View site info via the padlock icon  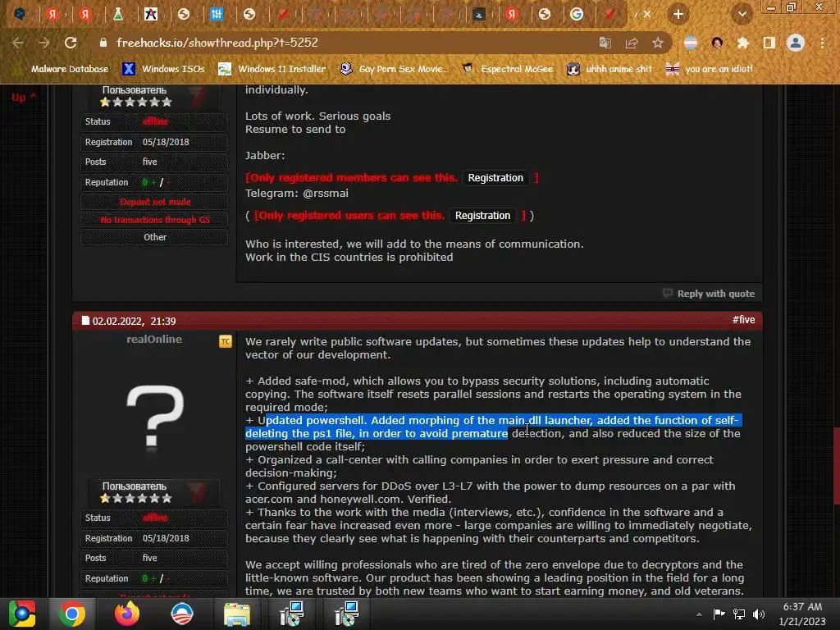click(103, 43)
